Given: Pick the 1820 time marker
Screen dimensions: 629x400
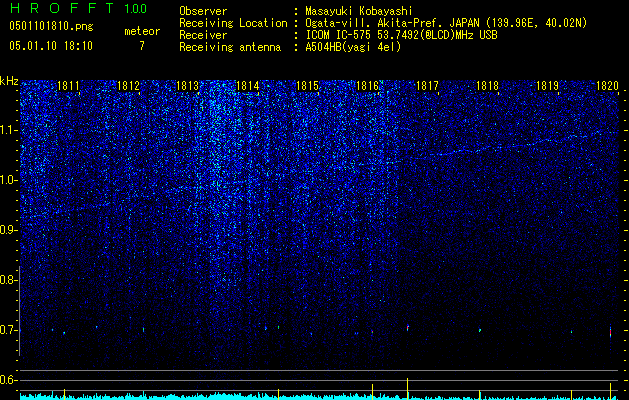Looking at the screenshot, I should (607, 86).
